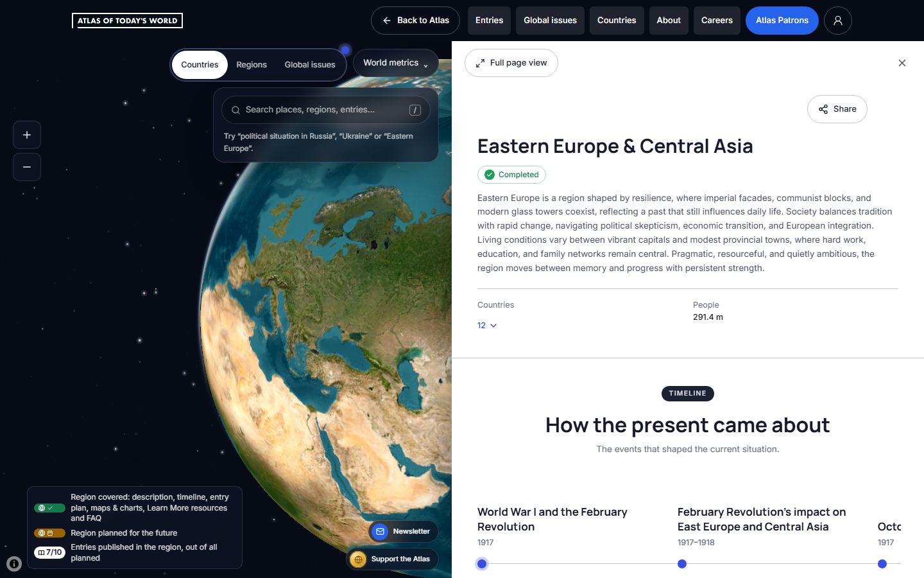Select the third timeline dot at right edge
Viewport: 924px width, 578px height.
pyautogui.click(x=882, y=564)
